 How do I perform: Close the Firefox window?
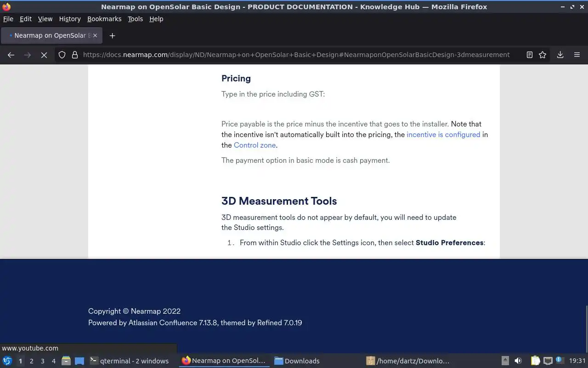[582, 6]
